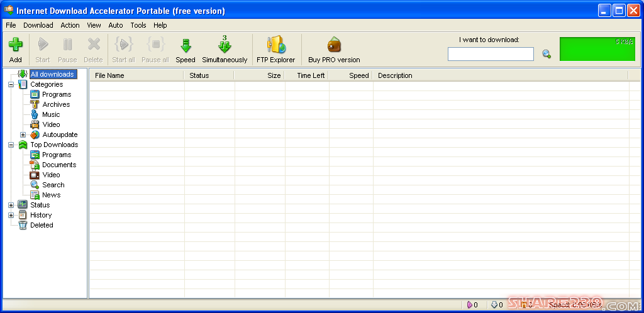The height and width of the screenshot is (313, 644).
Task: Select Video under Categories
Action: click(51, 124)
